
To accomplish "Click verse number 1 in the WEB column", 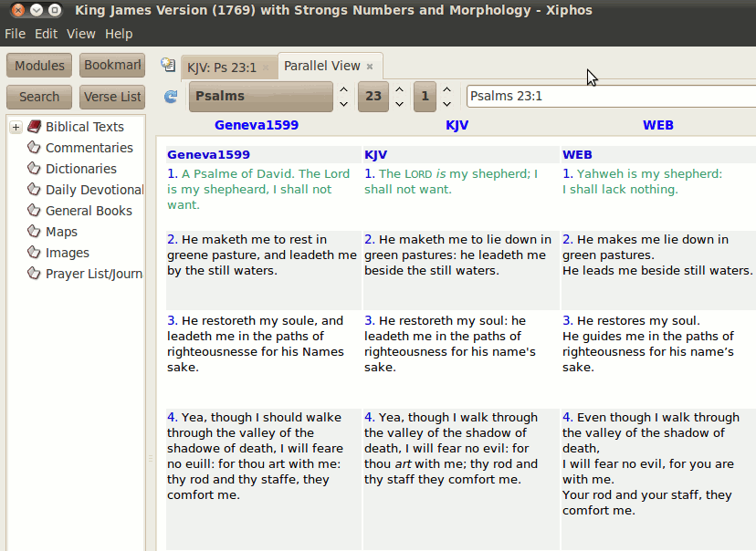I will 568,174.
